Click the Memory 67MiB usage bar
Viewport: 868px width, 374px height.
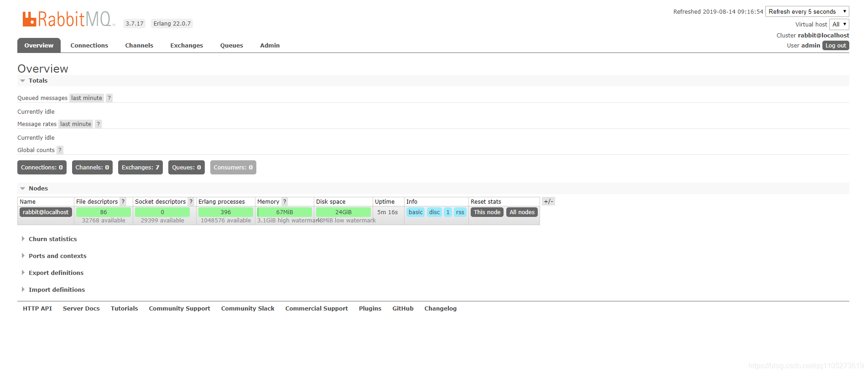[x=285, y=212]
